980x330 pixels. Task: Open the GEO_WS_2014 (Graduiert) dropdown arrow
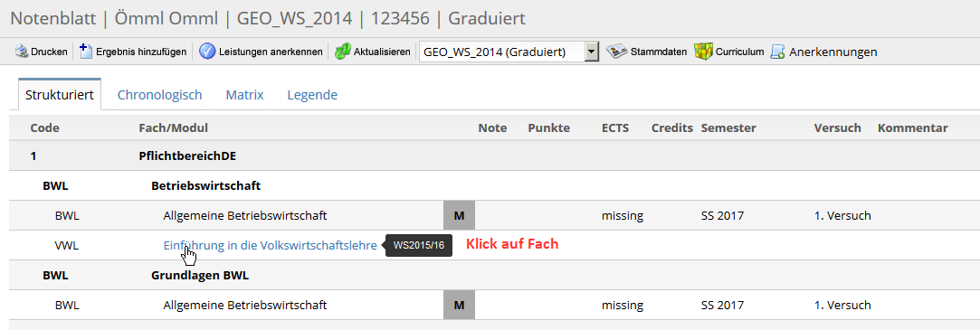coord(592,52)
